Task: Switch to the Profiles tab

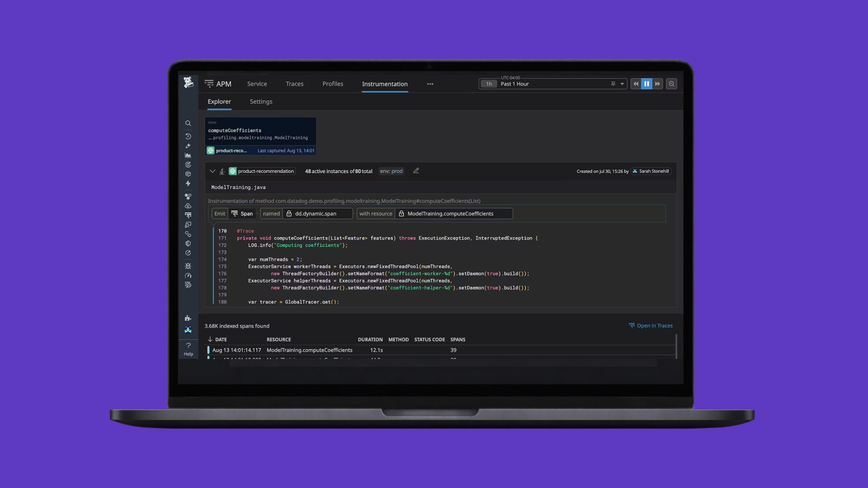Action: 333,84
